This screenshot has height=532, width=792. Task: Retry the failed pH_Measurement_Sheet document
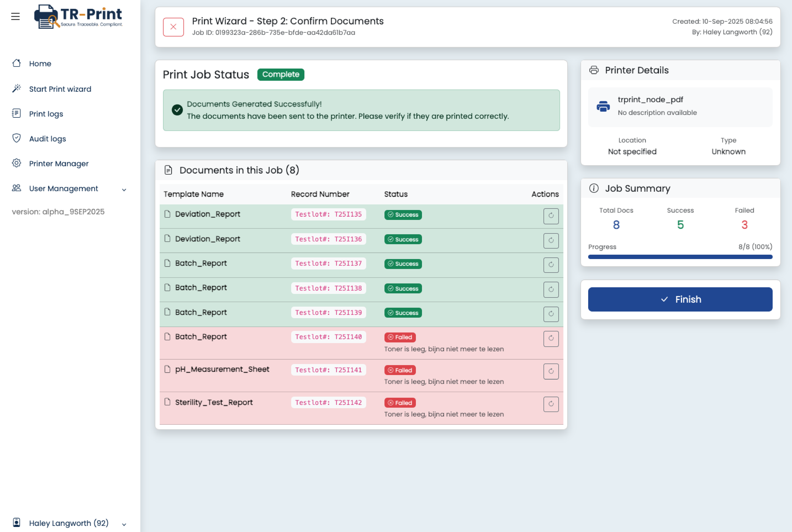point(551,371)
